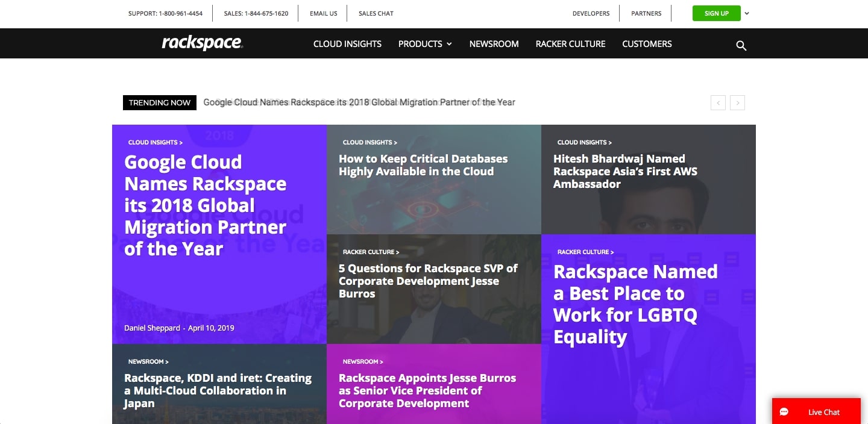Viewport: 868px width, 424px height.
Task: Click Racker Culture tag on 5 Questions tile
Action: coord(371,252)
